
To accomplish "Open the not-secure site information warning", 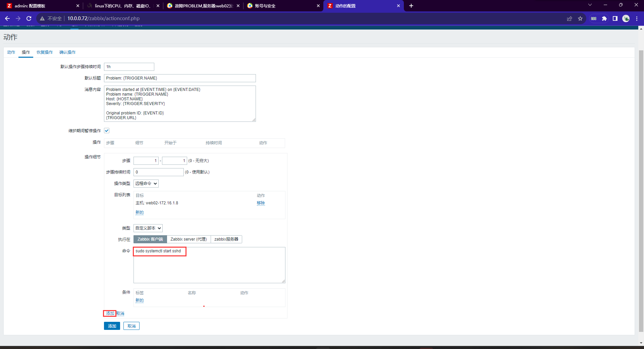I will click(x=51, y=18).
